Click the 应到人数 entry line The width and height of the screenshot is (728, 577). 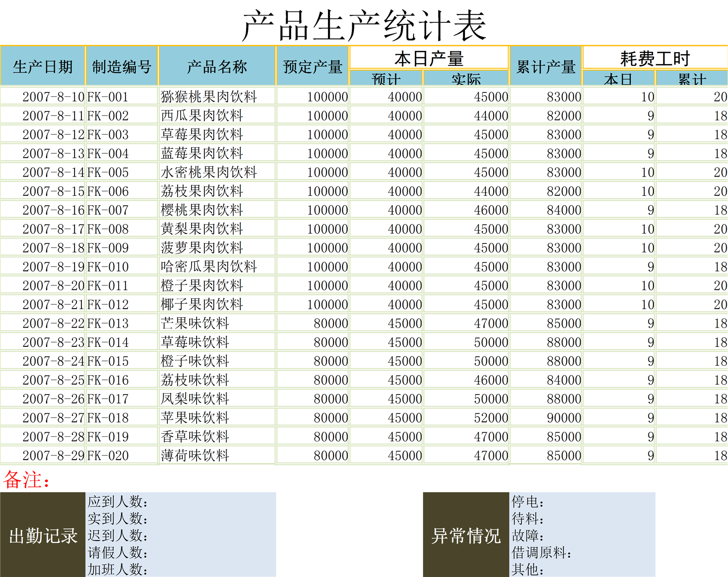118,501
